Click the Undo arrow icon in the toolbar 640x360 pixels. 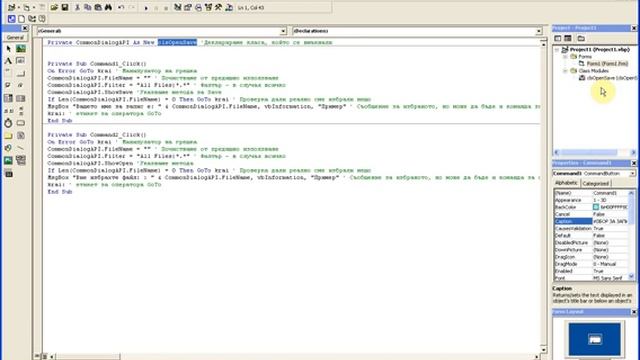tap(121, 7)
